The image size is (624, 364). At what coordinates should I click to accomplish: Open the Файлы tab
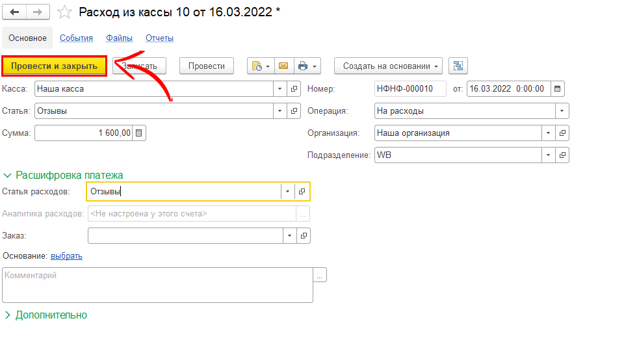click(119, 38)
